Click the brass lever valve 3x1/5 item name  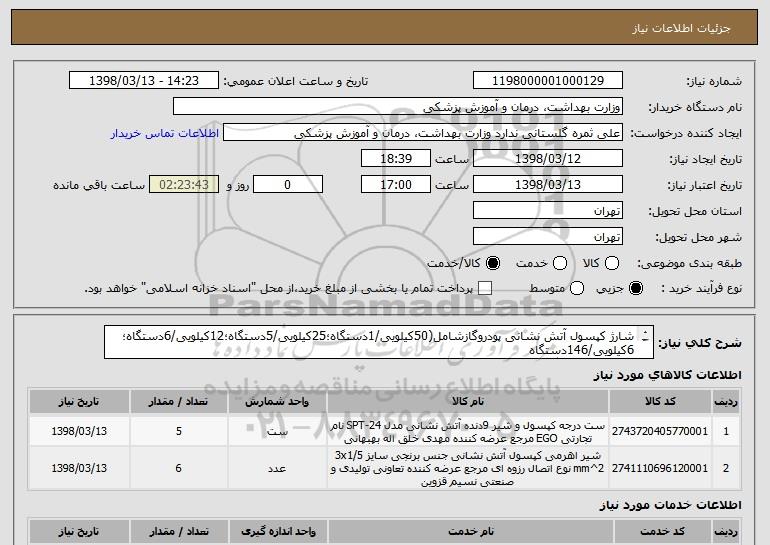468,468
